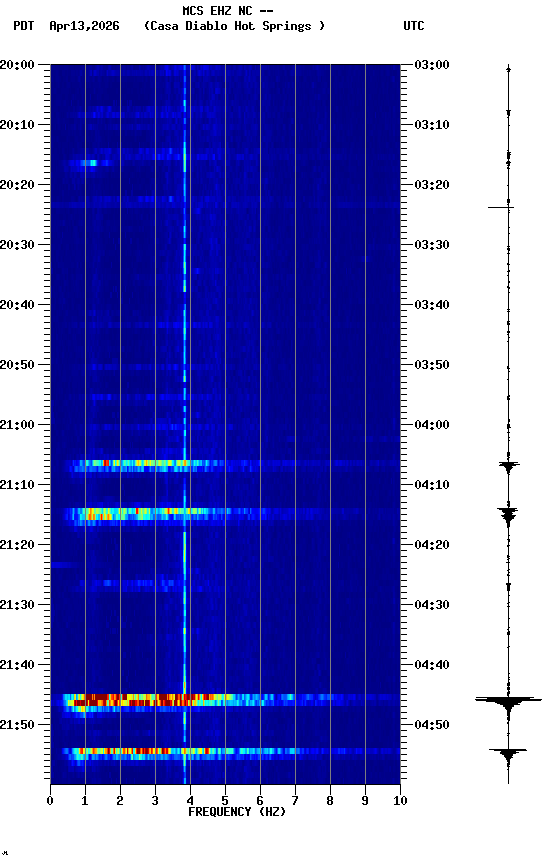Image resolution: width=552 pixels, height=864 pixels.
Task: Click the 20:00 PDT time label
Action: tap(17, 65)
